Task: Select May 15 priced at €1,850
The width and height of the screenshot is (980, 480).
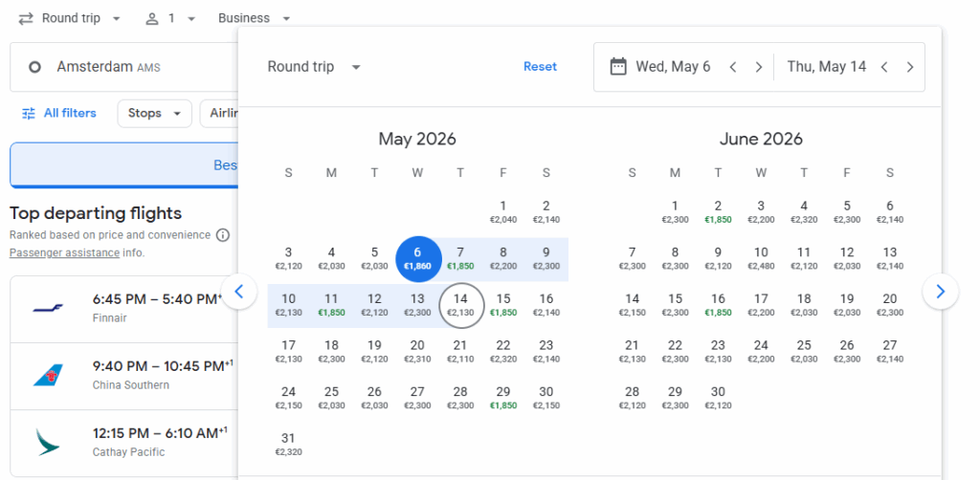Action: coord(503,304)
